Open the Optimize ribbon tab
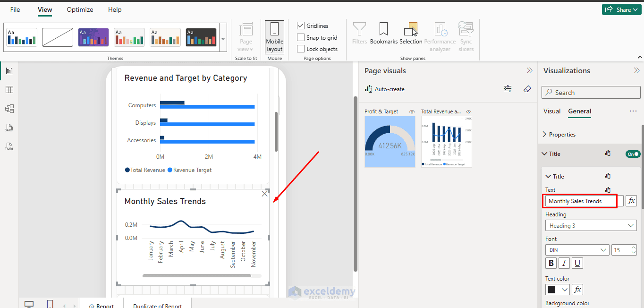The image size is (644, 308). point(80,9)
